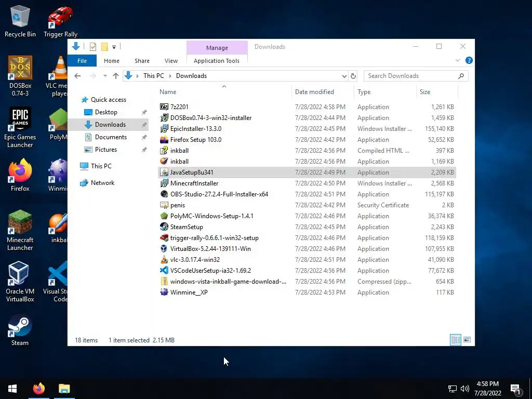Viewport: 532px width, 399px height.
Task: Launch Trigger Rally from the desktop
Action: 60,21
